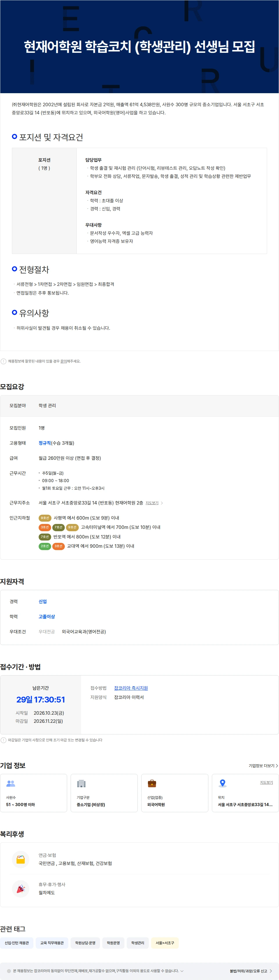This screenshot has width=279, height=980.
Task: Open 지도보기 next to the work address
Action: pos(152,503)
